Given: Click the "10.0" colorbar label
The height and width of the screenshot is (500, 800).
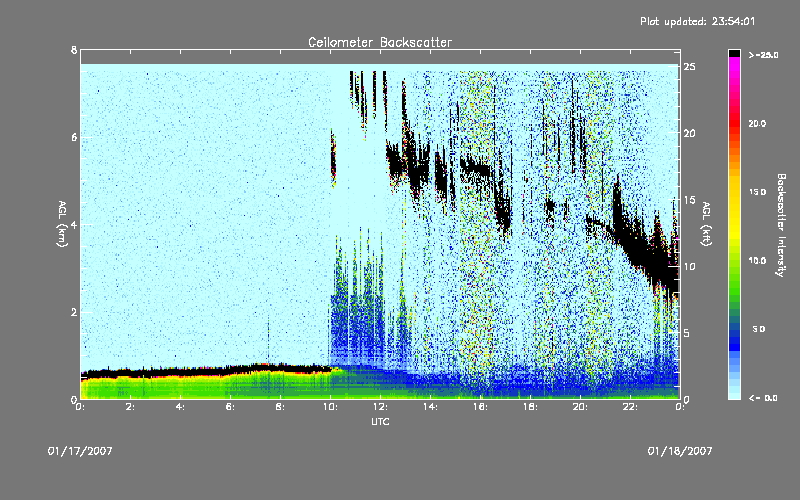Looking at the screenshot, I should coord(757,261).
